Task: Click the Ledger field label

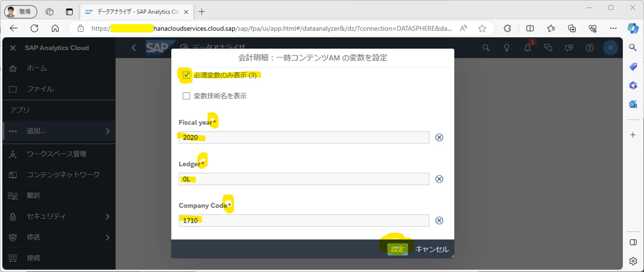Action: [189, 164]
